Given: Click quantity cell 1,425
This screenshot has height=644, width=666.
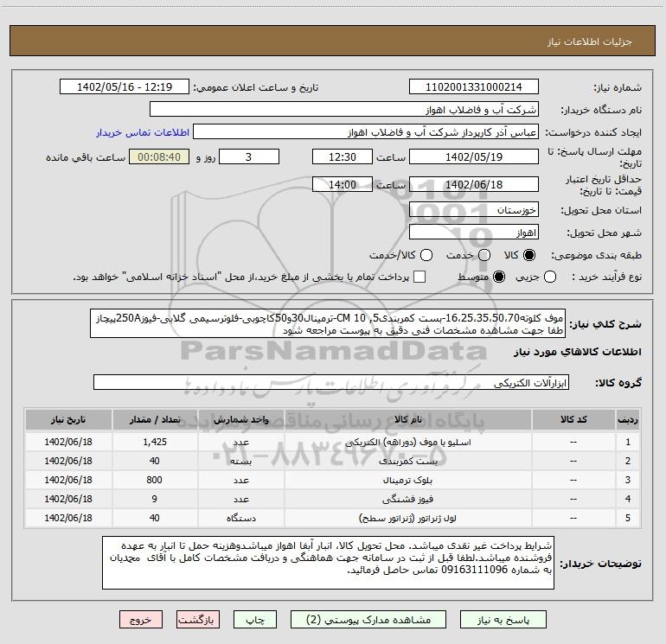Looking at the screenshot, I should 155,442.
